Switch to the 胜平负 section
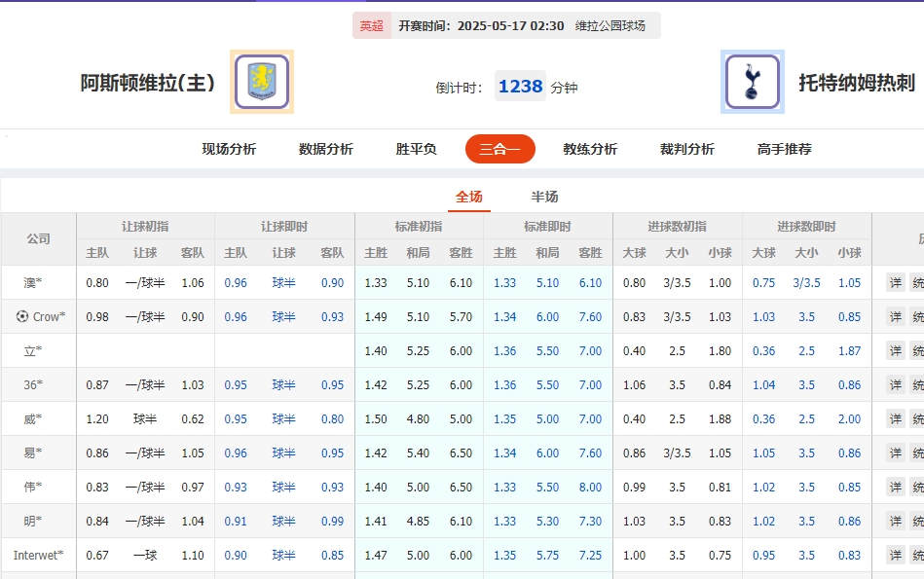Screen dimensions: 924x579 415,149
